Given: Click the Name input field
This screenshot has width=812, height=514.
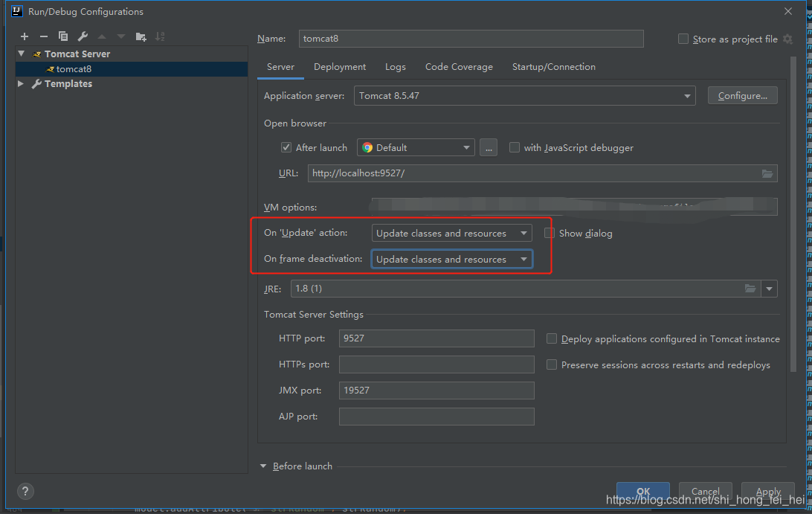Looking at the screenshot, I should (471, 39).
